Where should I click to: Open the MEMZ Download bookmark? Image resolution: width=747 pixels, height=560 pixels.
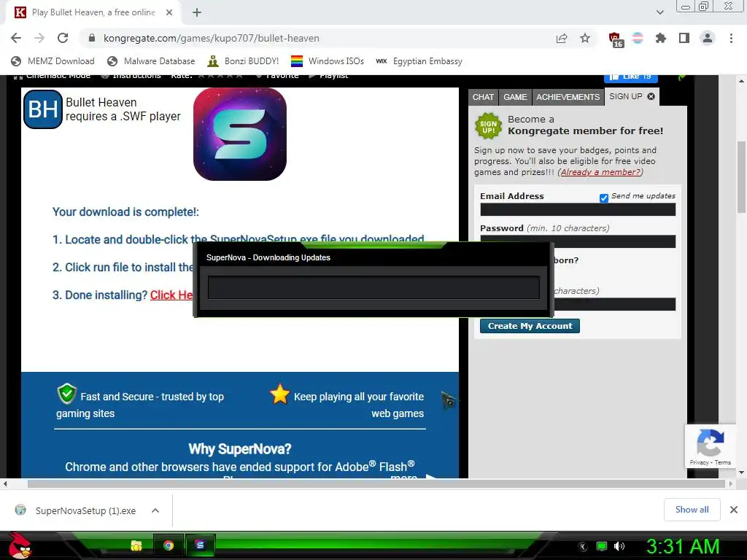[53, 61]
